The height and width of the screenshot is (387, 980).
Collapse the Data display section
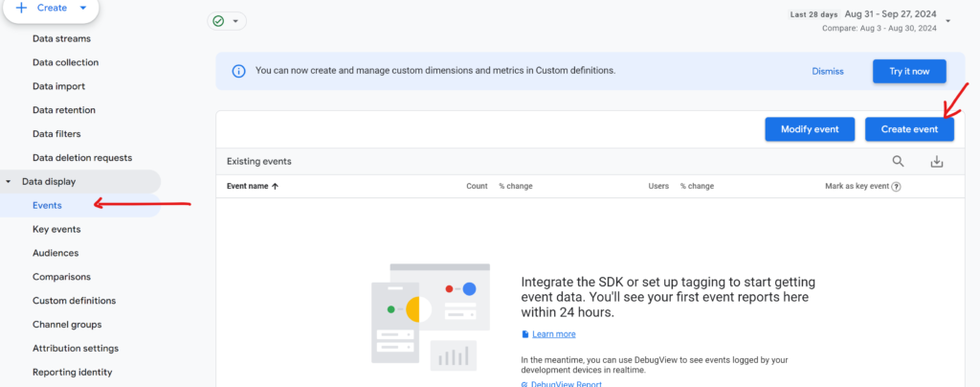(8, 182)
